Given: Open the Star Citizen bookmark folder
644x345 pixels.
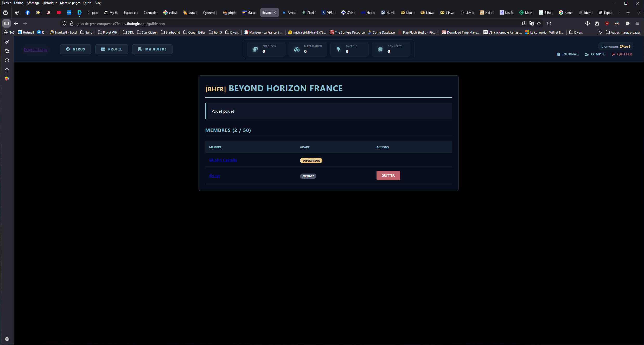Looking at the screenshot, I should [147, 32].
